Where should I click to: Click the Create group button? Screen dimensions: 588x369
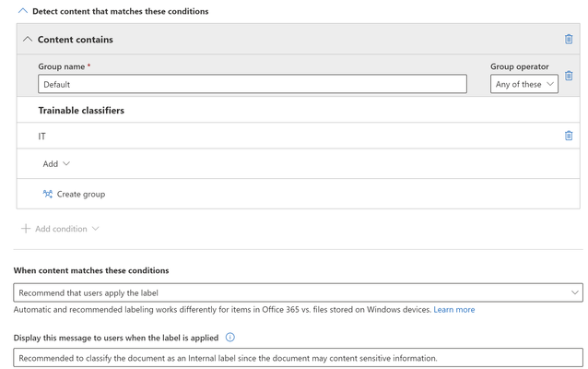click(74, 194)
